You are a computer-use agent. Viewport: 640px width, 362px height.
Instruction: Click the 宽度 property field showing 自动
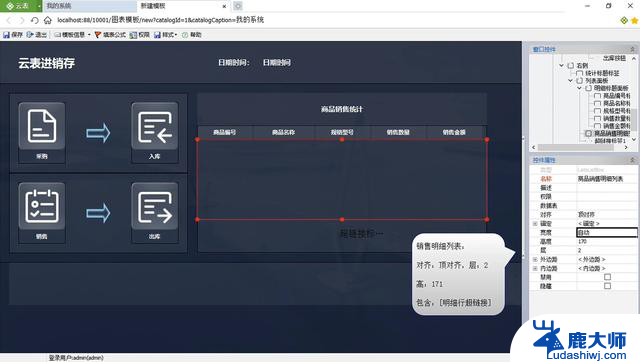tap(607, 232)
